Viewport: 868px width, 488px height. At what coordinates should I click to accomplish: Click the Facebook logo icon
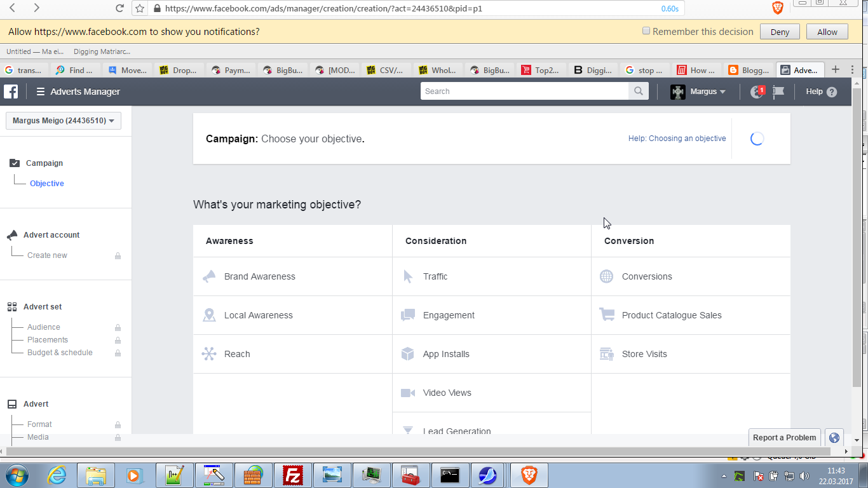pyautogui.click(x=11, y=91)
